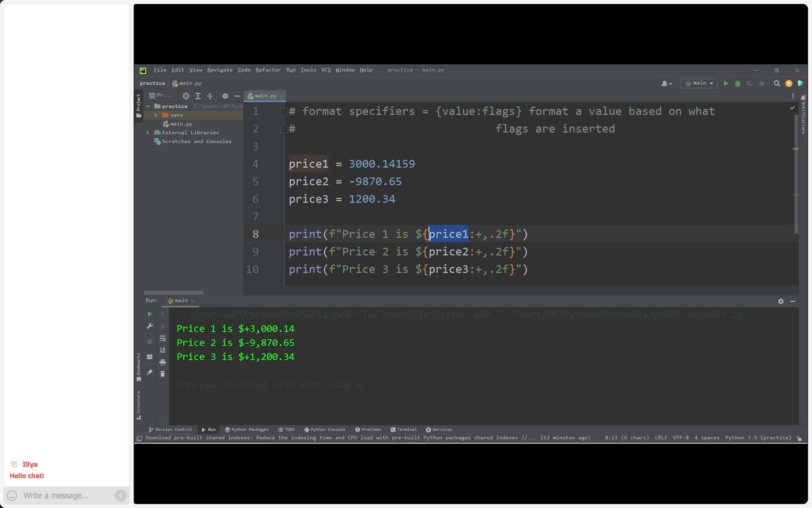
Task: Click the trash icon to clear output
Action: click(163, 374)
